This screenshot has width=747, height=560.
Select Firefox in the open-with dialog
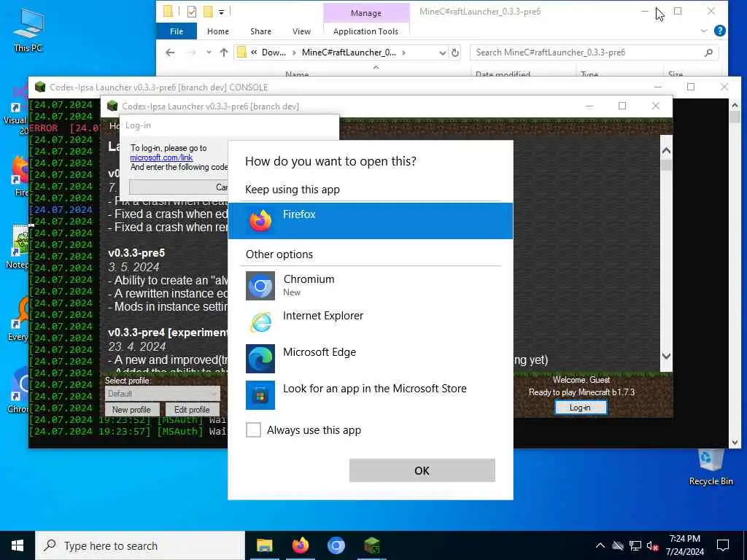coord(370,220)
